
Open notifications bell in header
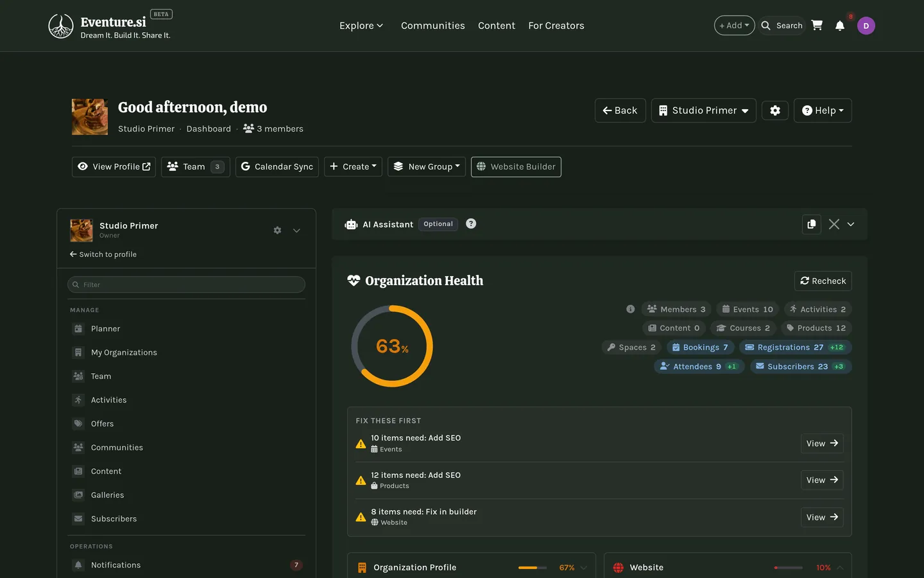(x=839, y=26)
